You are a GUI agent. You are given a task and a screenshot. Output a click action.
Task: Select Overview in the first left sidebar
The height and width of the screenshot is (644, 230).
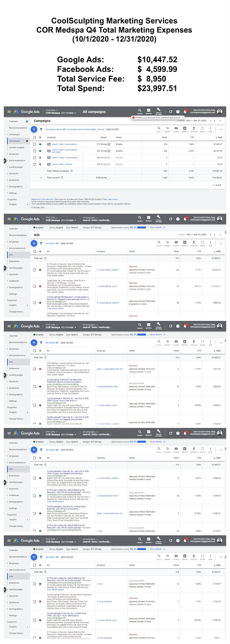[x=13, y=122]
